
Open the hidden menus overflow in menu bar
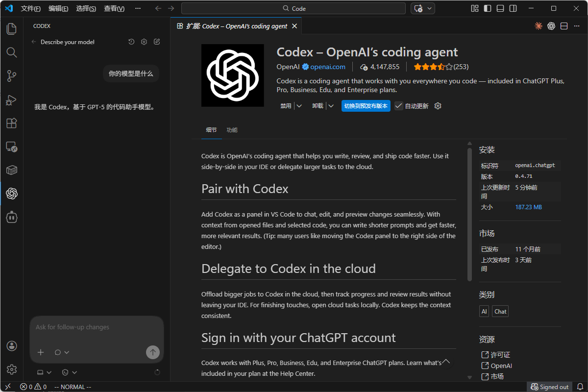pos(138,8)
